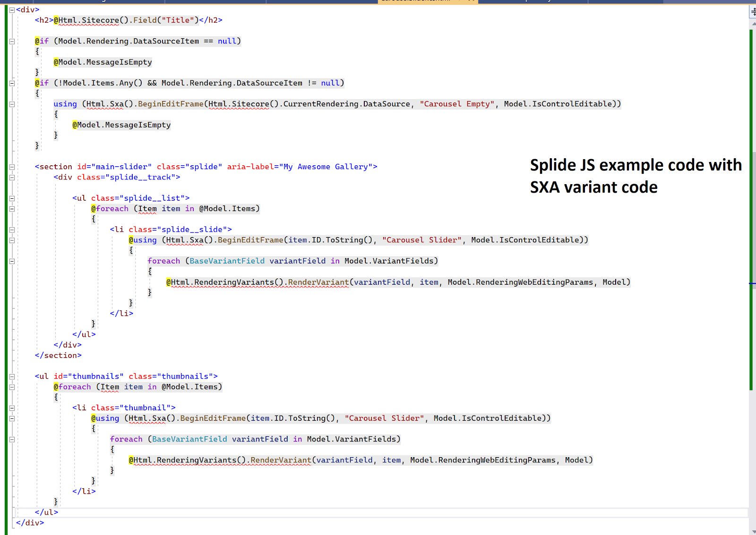The image size is (756, 535).
Task: Click the closing </h2> tag
Action: (x=211, y=20)
